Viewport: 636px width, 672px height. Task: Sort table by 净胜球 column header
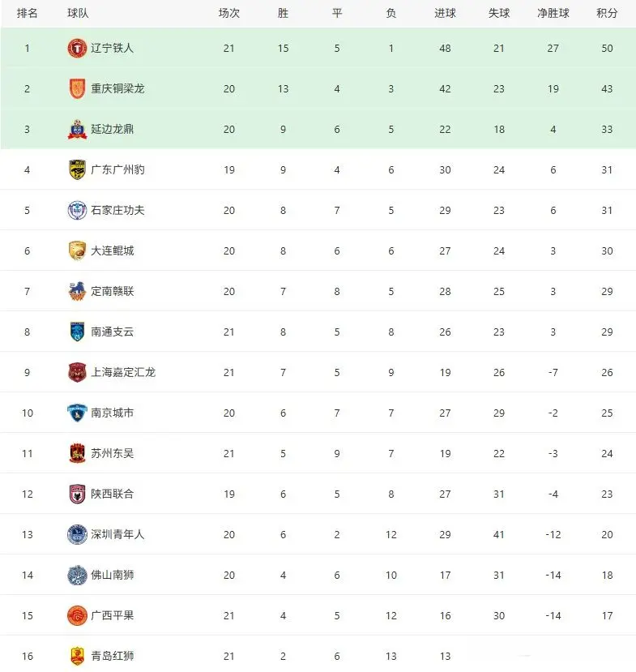[x=553, y=14]
